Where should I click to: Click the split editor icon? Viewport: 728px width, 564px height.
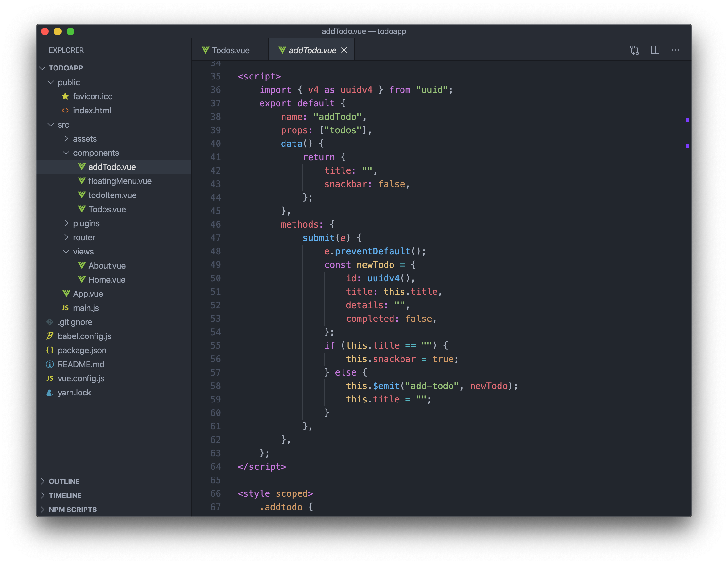coord(656,50)
